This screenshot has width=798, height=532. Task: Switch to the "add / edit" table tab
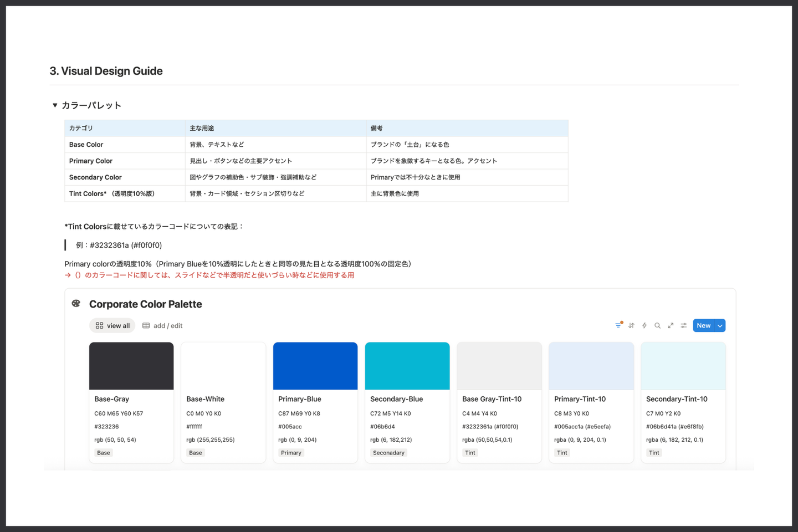(162, 325)
